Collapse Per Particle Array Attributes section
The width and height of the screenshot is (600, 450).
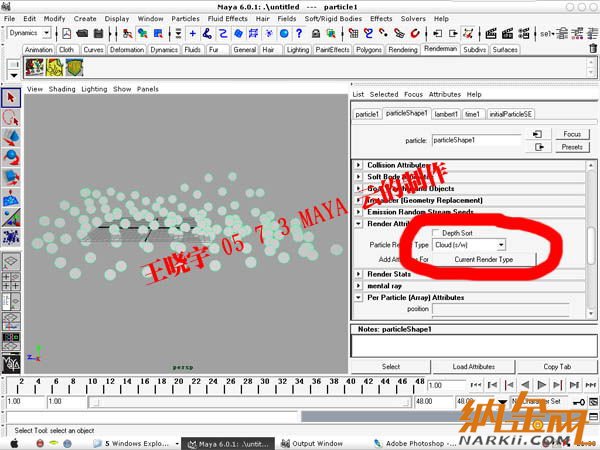(358, 297)
